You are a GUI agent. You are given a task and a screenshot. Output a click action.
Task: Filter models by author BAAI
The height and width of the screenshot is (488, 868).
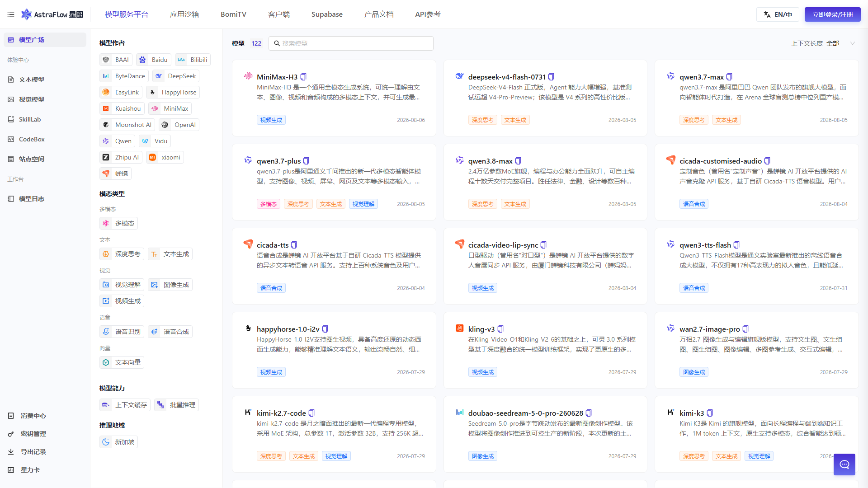click(116, 60)
